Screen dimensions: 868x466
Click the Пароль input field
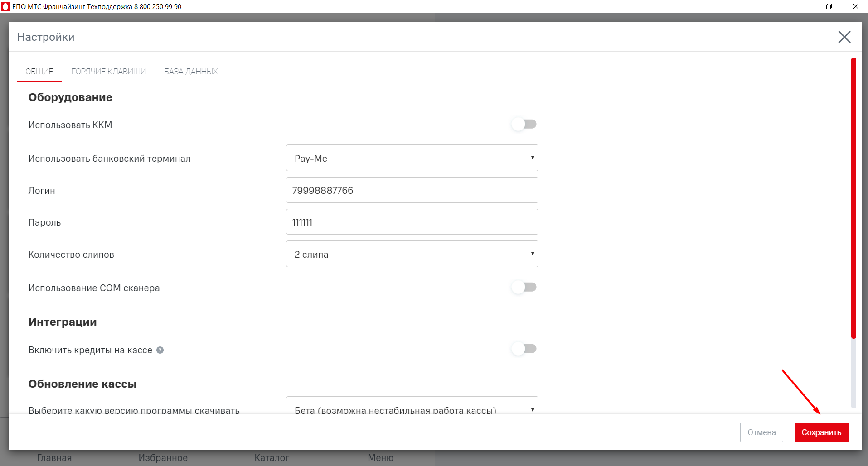(412, 222)
